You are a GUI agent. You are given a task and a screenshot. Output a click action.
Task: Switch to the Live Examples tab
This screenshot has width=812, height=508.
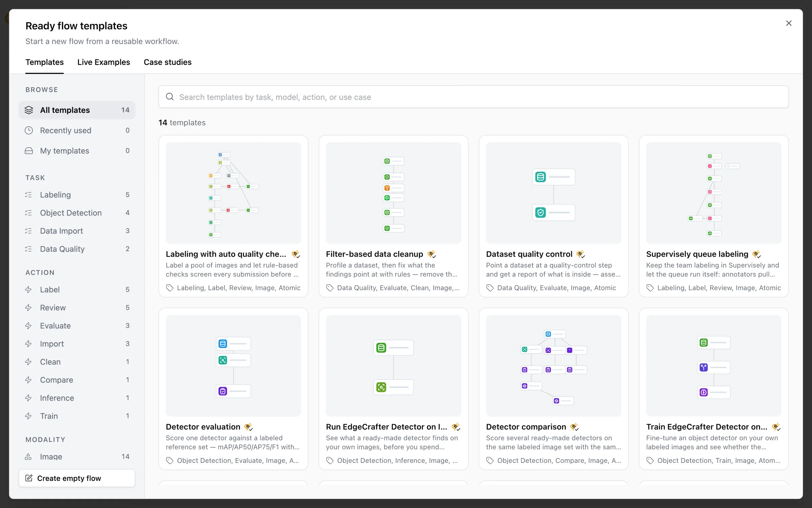(x=104, y=62)
